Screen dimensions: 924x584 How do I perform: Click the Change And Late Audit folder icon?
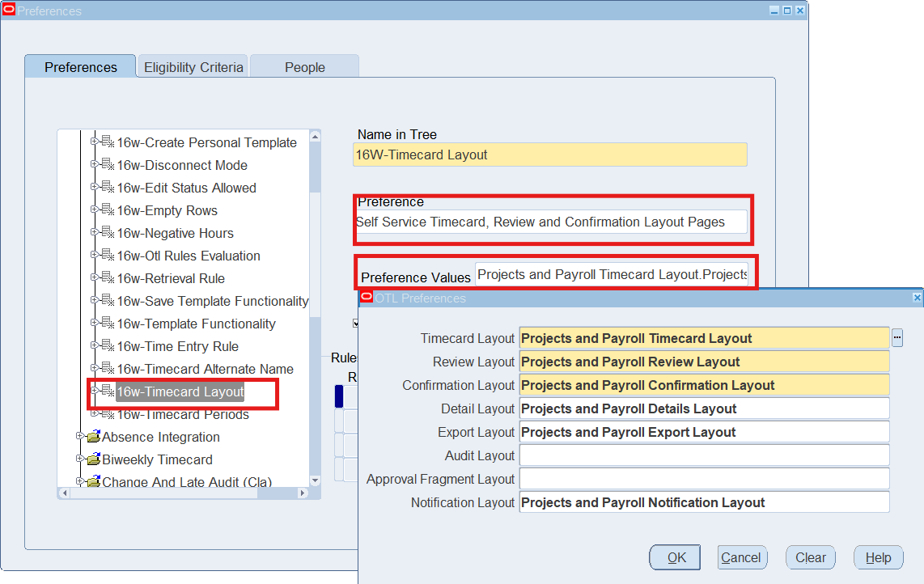point(93,482)
